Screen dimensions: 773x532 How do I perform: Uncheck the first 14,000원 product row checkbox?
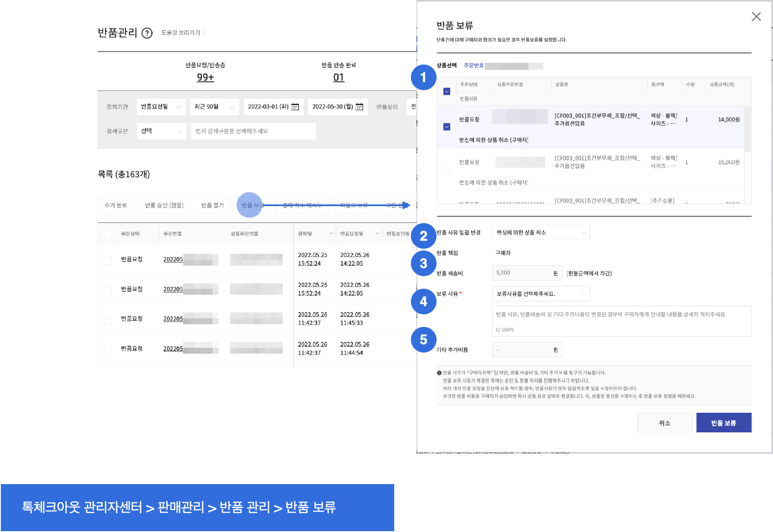click(447, 127)
